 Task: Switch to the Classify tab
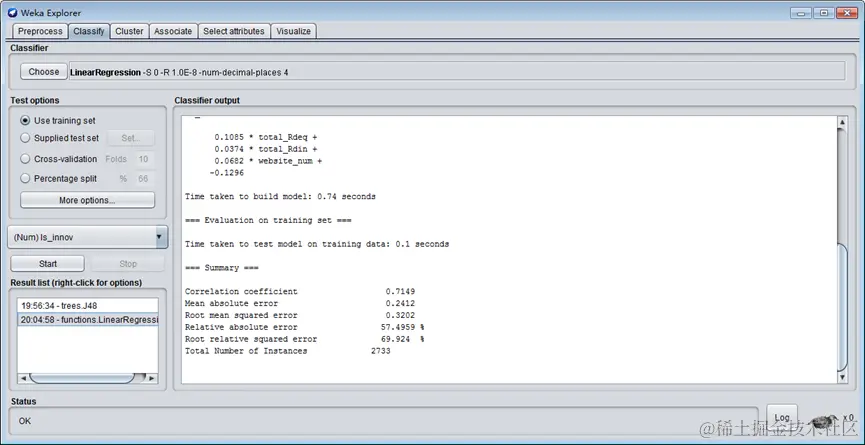(89, 31)
